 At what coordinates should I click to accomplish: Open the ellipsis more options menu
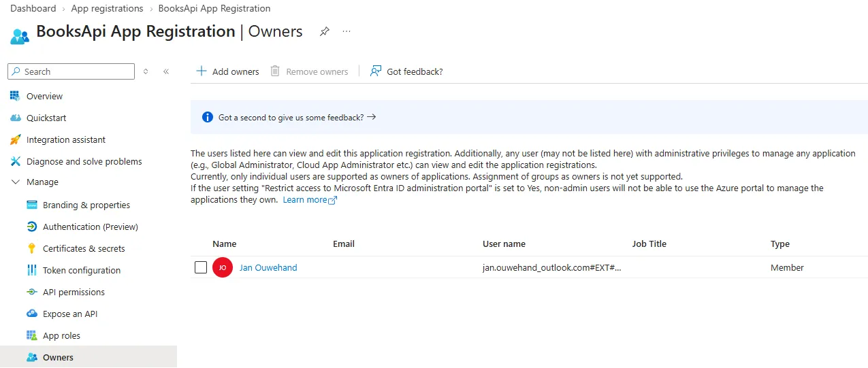[347, 32]
